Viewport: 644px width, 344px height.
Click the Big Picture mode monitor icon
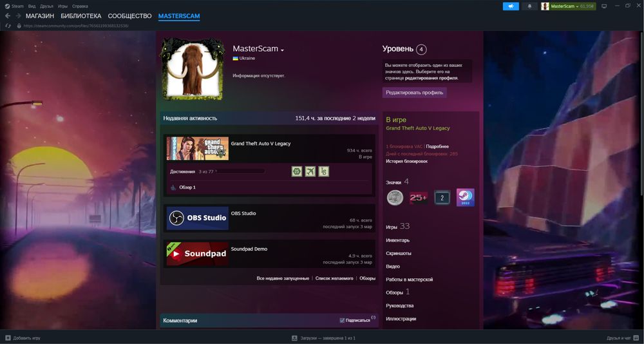point(604,6)
